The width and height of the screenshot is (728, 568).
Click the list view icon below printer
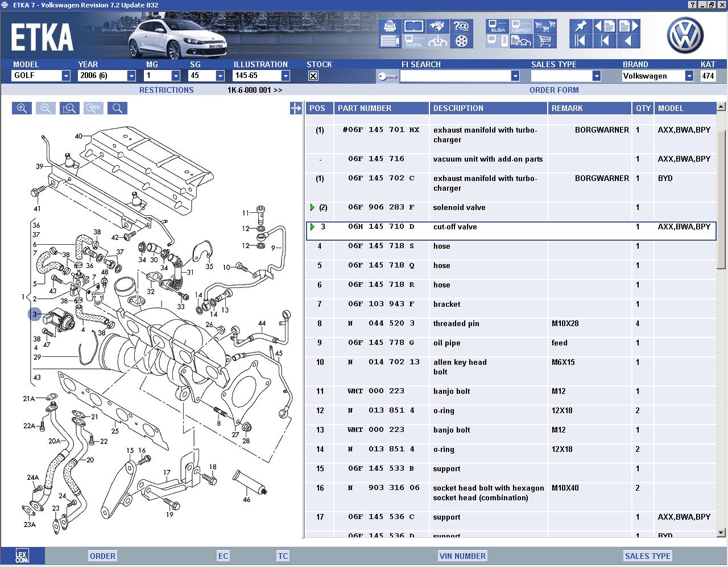pos(390,41)
